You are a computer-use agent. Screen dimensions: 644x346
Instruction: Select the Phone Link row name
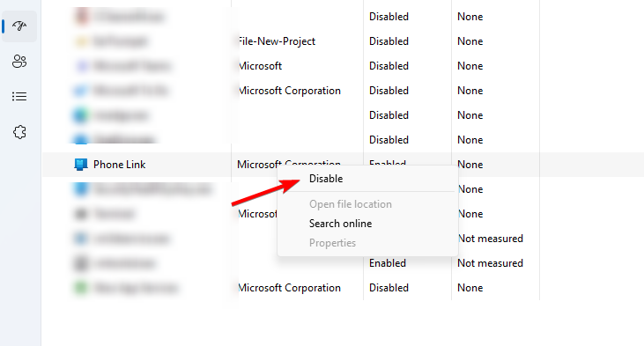tap(119, 165)
